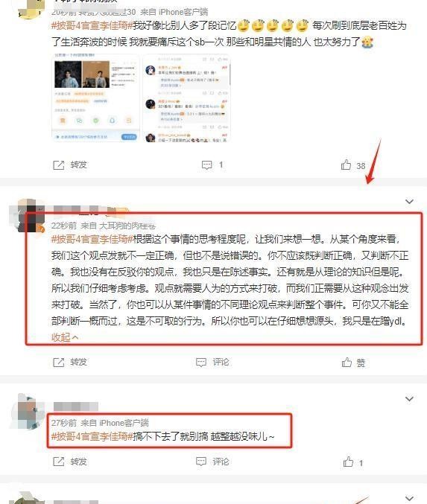Collapse long post via 收起 link
Image resolution: width=427 pixels, height=504 pixels.
point(65,337)
